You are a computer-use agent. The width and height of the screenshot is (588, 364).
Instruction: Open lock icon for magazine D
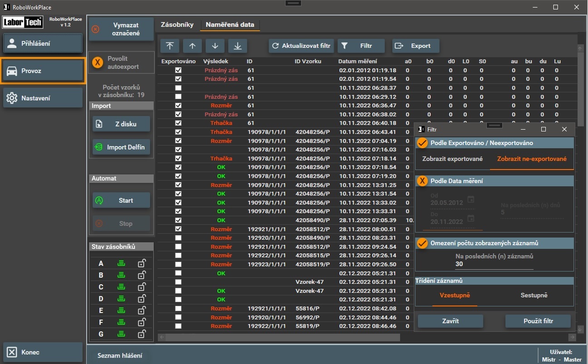click(x=142, y=299)
